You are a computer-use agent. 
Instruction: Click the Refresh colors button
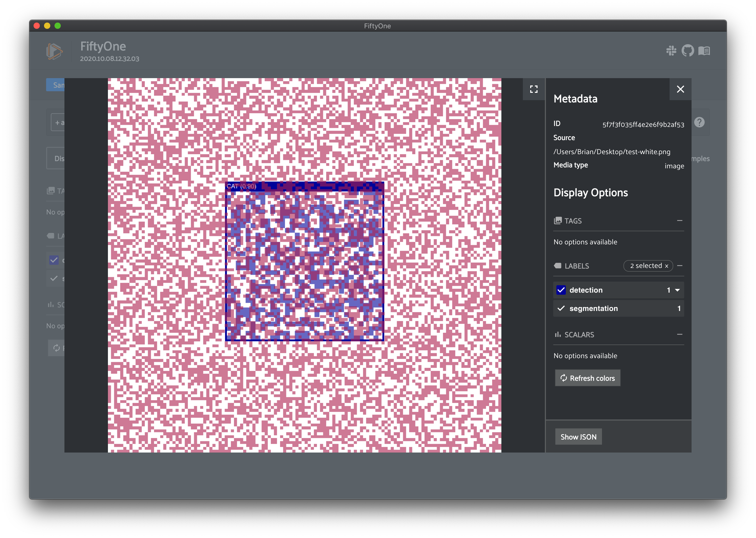coord(587,378)
